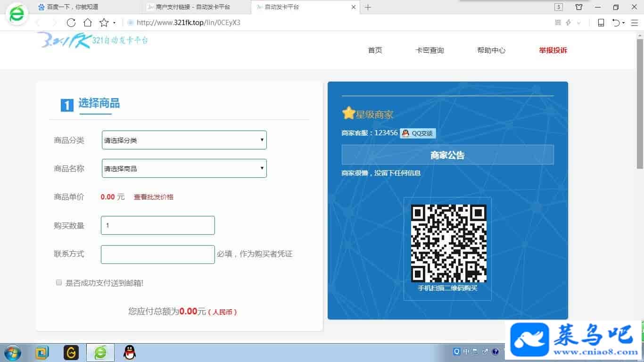Click the 联系方式 input field
Image resolution: width=644 pixels, height=362 pixels.
pos(158,255)
